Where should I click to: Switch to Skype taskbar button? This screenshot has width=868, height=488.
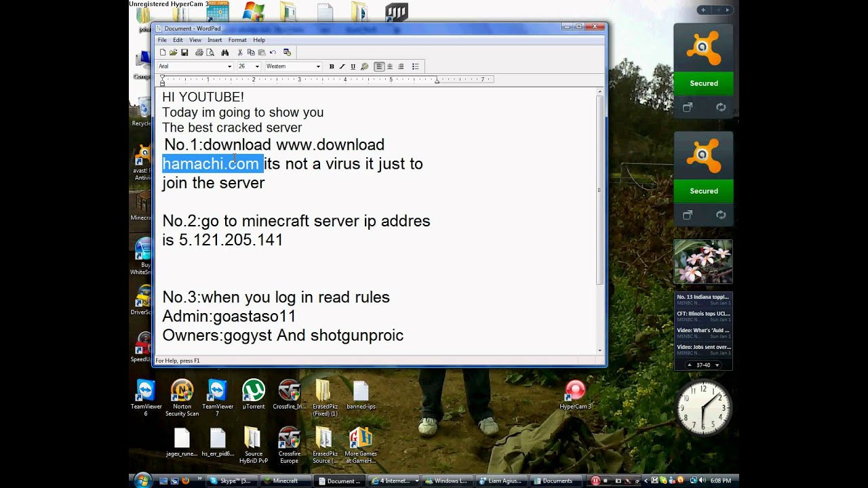[x=231, y=481]
